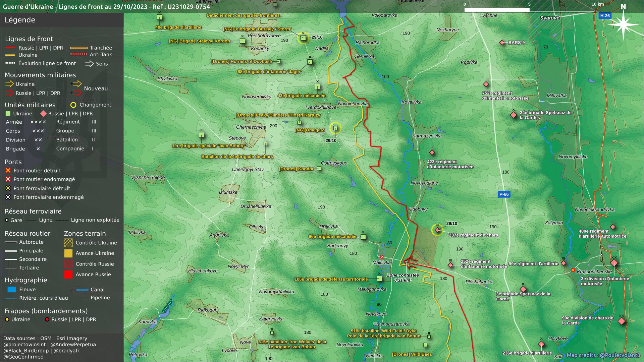Select the 90e division de chars marker
Image resolution: width=644 pixels, height=362 pixels.
622,321
